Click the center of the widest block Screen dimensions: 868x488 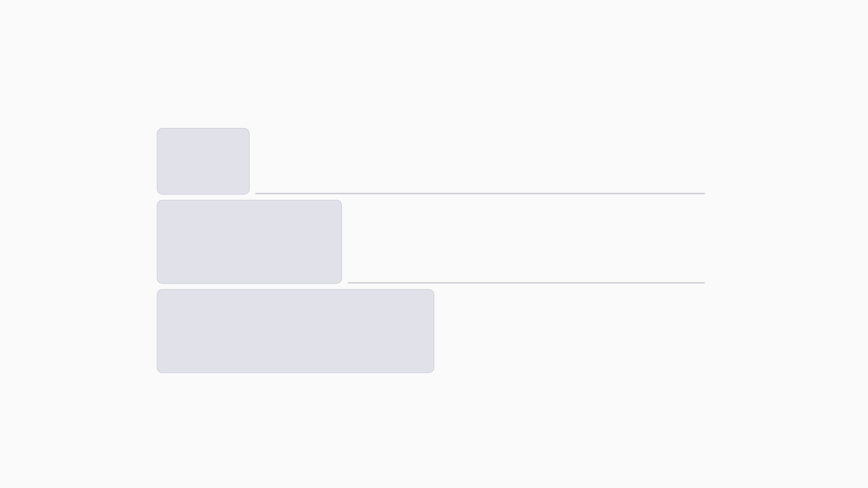pos(295,331)
